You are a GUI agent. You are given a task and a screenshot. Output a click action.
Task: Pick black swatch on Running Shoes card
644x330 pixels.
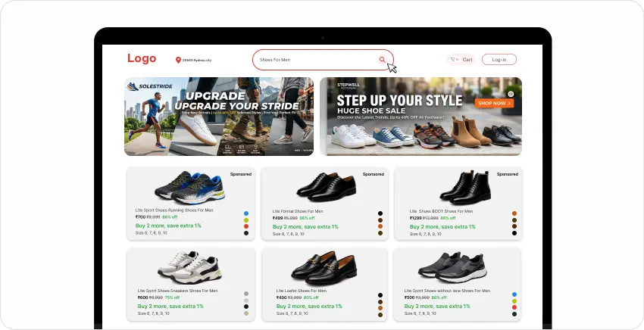246,232
